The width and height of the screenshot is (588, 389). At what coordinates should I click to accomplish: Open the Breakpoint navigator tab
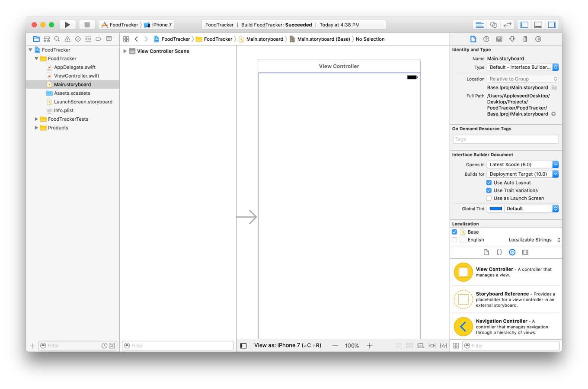(x=99, y=39)
